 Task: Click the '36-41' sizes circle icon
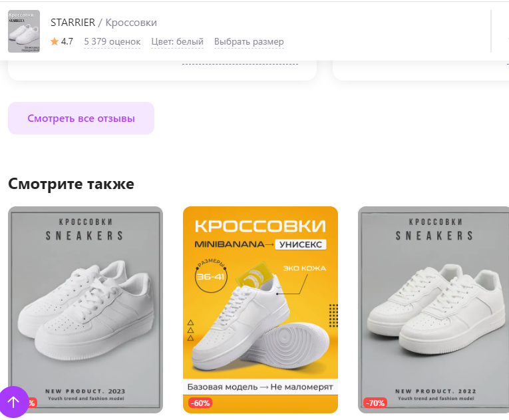(x=211, y=276)
